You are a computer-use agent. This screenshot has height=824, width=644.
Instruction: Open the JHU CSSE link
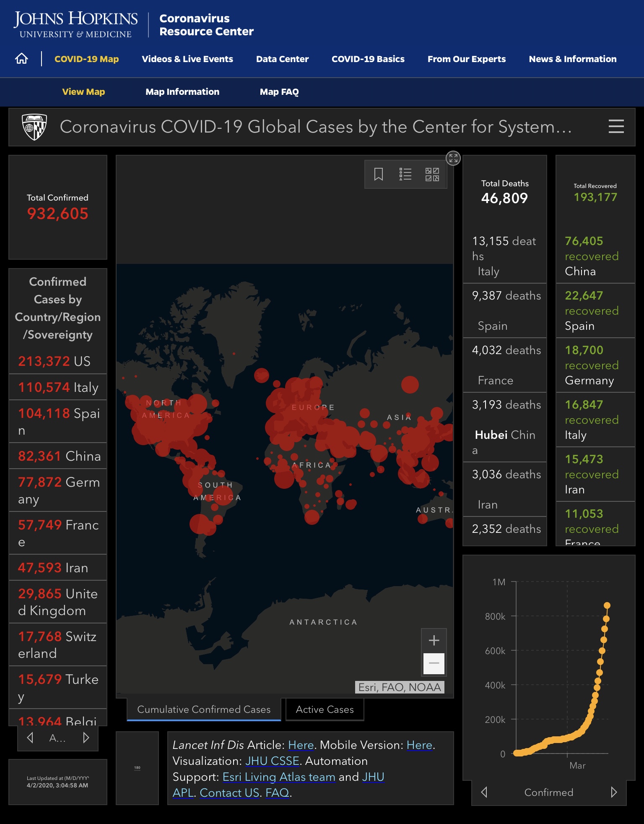272,761
